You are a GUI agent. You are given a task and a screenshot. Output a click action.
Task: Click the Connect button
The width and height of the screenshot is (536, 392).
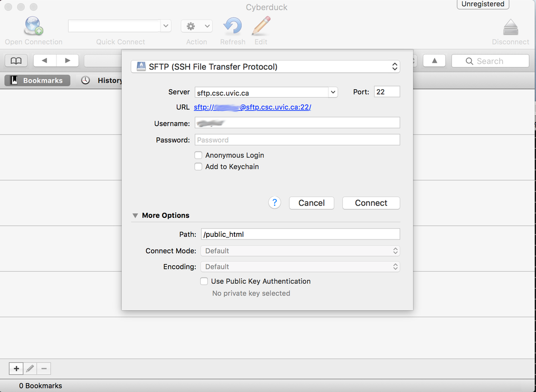(x=371, y=203)
